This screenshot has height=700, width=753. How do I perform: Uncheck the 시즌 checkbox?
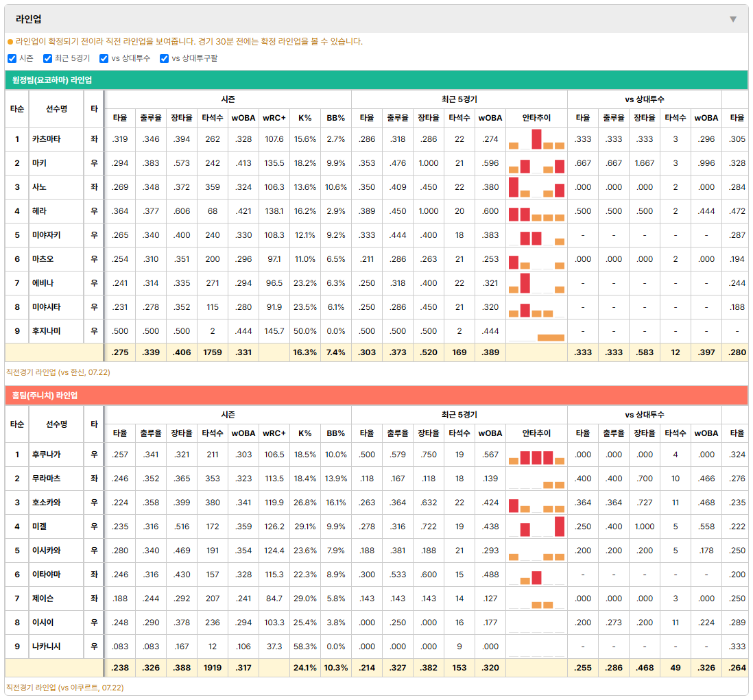(x=12, y=58)
